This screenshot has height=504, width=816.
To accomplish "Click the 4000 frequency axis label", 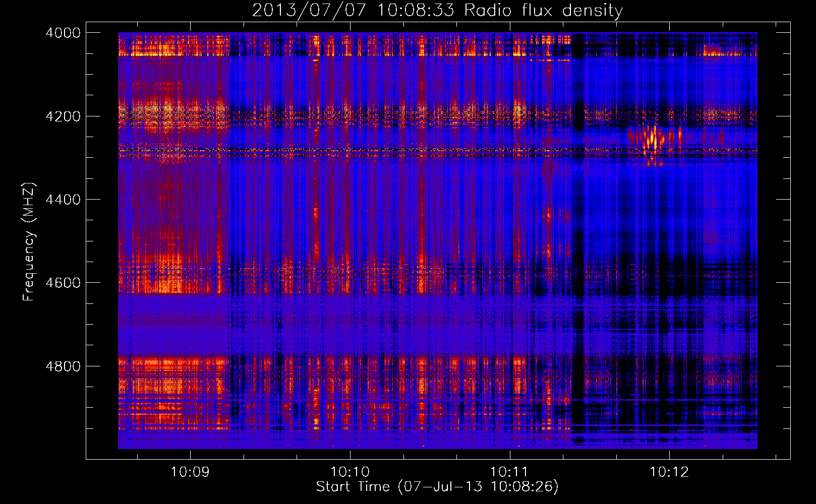I will pyautogui.click(x=63, y=33).
